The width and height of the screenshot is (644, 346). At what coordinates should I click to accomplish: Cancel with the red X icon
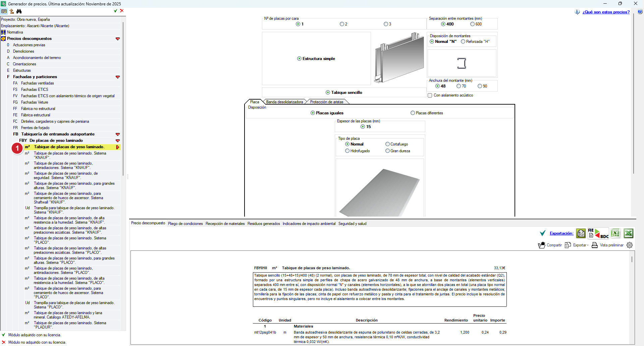click(x=122, y=11)
